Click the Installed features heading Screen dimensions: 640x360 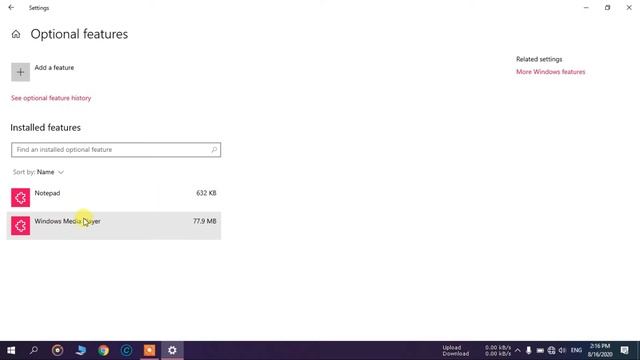pos(46,128)
